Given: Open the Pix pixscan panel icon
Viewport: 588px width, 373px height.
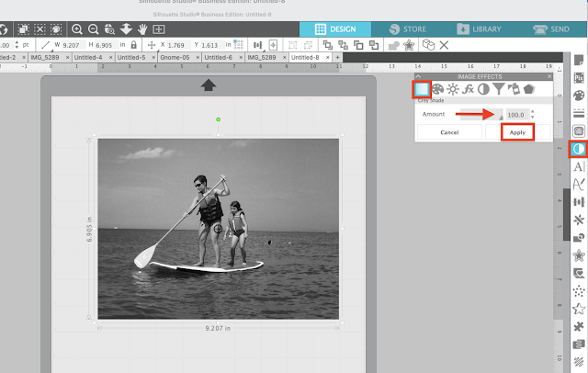Looking at the screenshot, I should pos(579,77).
